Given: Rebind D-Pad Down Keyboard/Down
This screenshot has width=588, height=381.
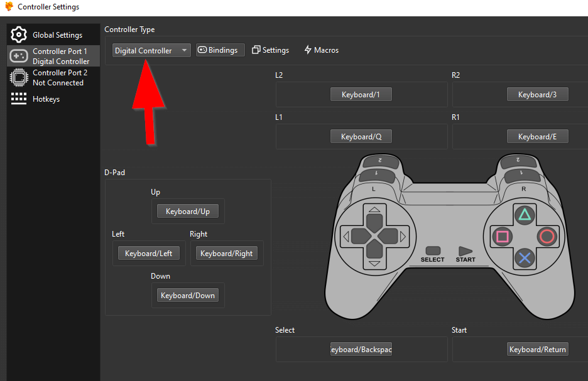Looking at the screenshot, I should [187, 295].
